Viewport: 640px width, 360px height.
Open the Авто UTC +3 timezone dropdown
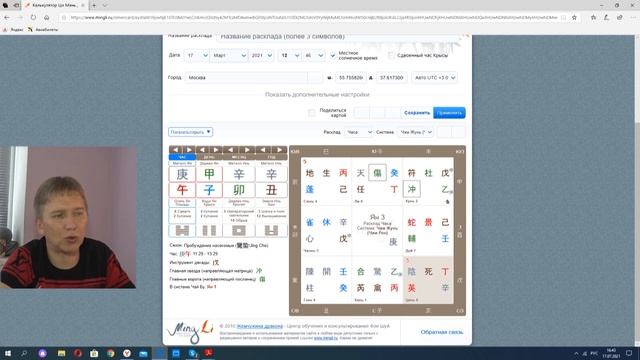pyautogui.click(x=434, y=78)
